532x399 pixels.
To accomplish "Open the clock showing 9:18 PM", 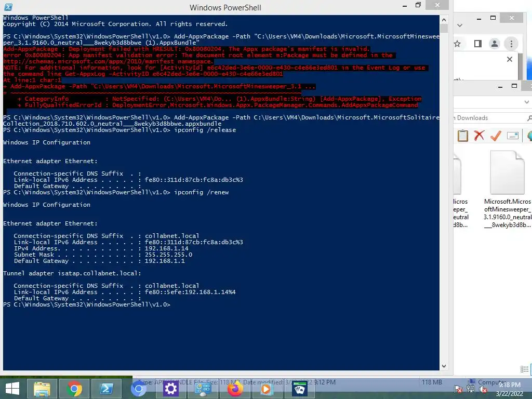I will pyautogui.click(x=509, y=389).
